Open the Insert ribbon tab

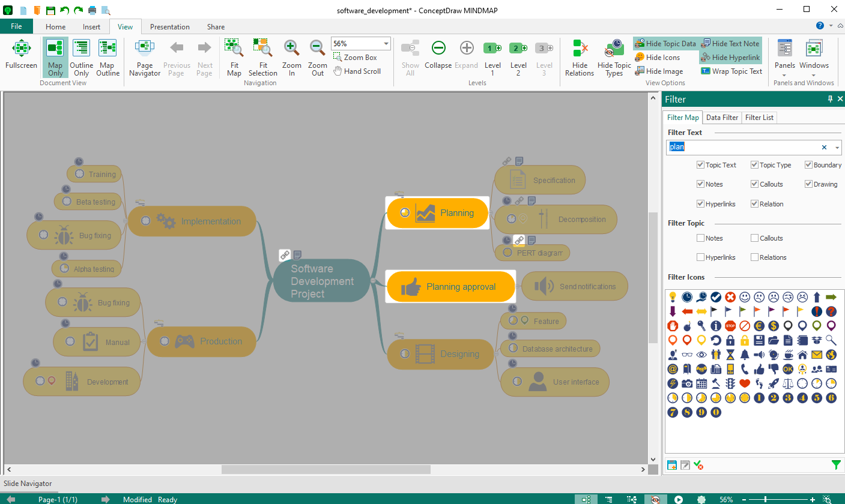92,27
